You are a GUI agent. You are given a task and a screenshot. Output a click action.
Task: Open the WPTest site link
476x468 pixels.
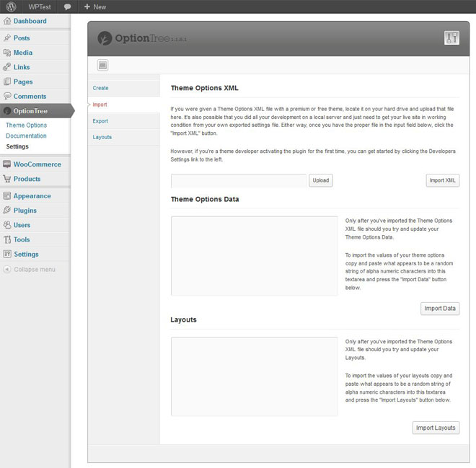40,7
